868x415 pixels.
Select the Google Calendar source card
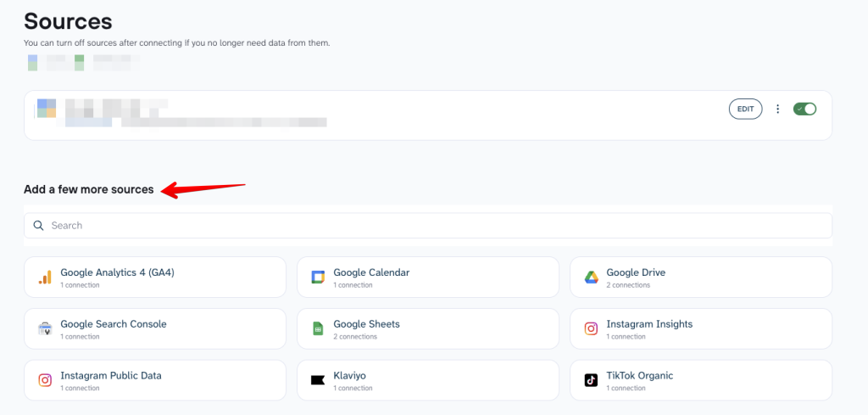tap(428, 277)
